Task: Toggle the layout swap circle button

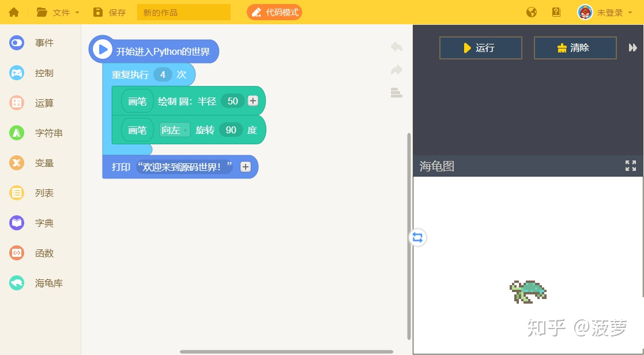Action: 417,237
